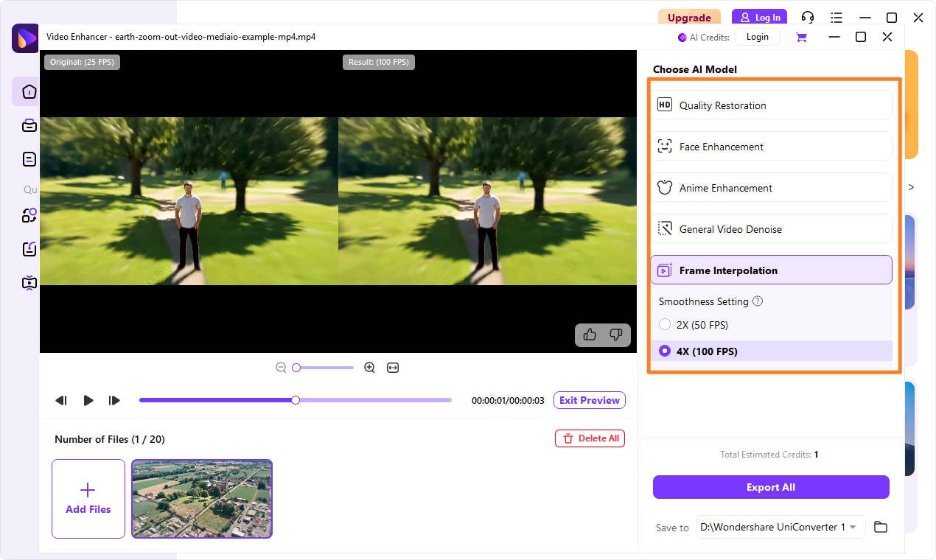Choose Frame Interpolation model
This screenshot has width=936, height=560.
(771, 270)
